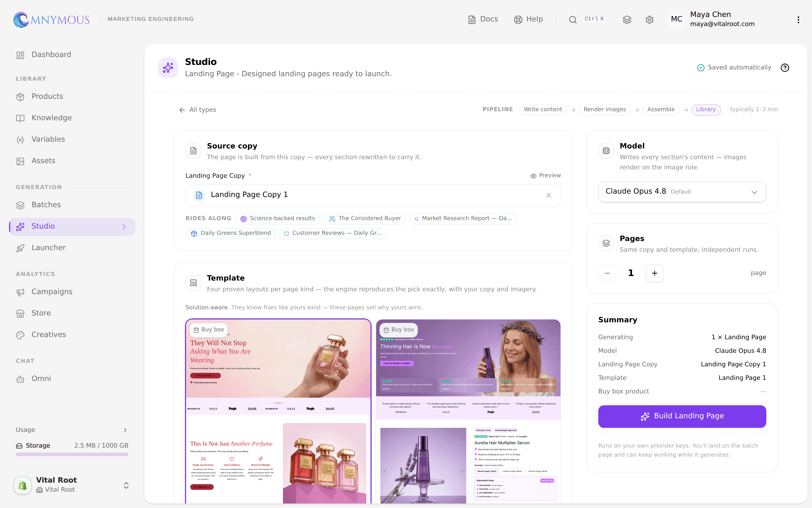Open the settings gear icon

(649, 19)
